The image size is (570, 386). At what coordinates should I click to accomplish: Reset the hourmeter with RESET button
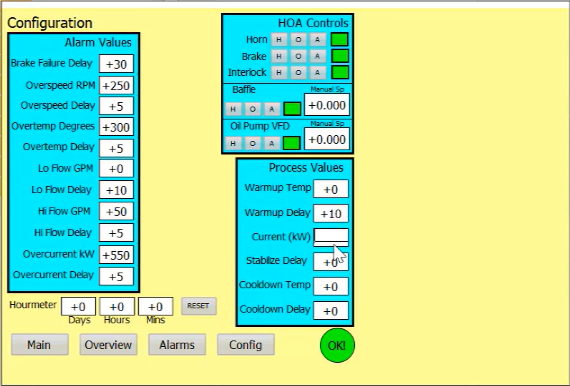tap(199, 306)
